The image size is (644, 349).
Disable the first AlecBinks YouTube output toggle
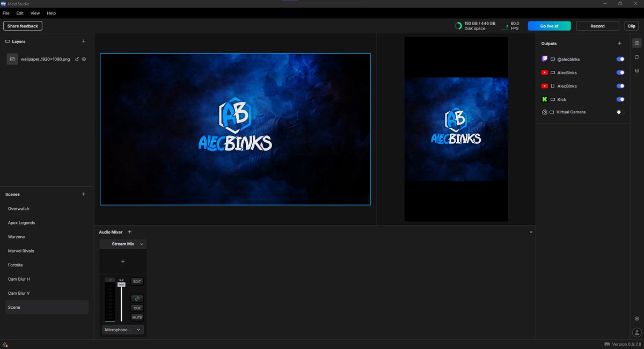pos(620,72)
